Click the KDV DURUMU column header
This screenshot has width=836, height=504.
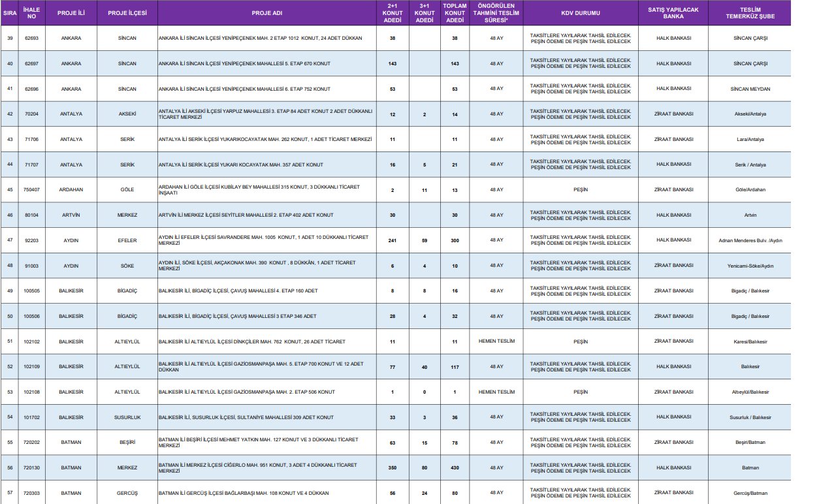pyautogui.click(x=580, y=13)
